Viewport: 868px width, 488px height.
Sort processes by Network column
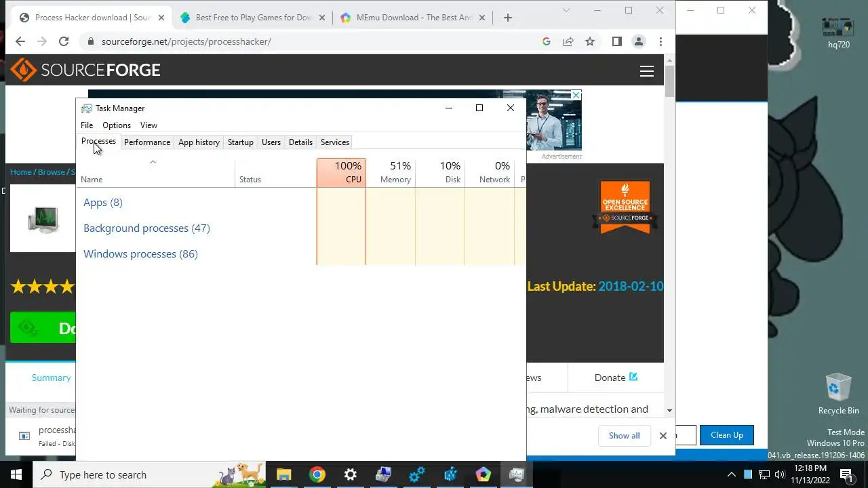[x=490, y=172]
